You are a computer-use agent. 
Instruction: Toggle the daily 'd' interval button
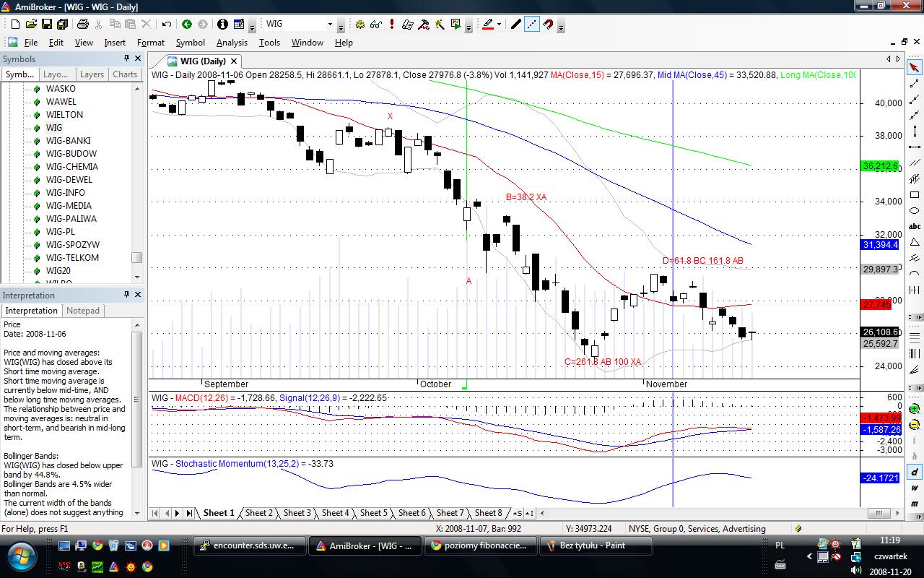tap(914, 472)
